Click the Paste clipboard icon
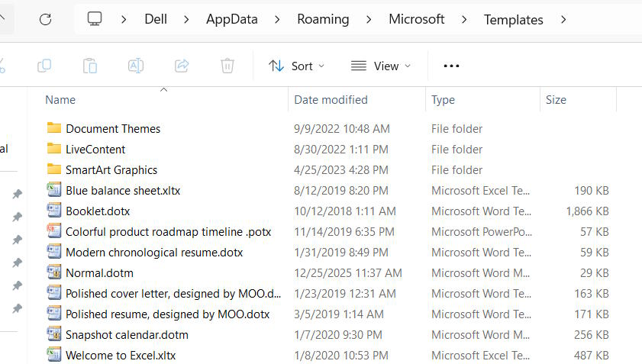This screenshot has width=642, height=364. [x=90, y=66]
